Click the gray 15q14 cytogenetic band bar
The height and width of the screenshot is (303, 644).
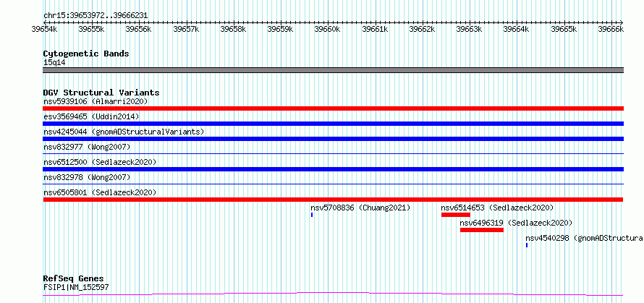tap(333, 70)
